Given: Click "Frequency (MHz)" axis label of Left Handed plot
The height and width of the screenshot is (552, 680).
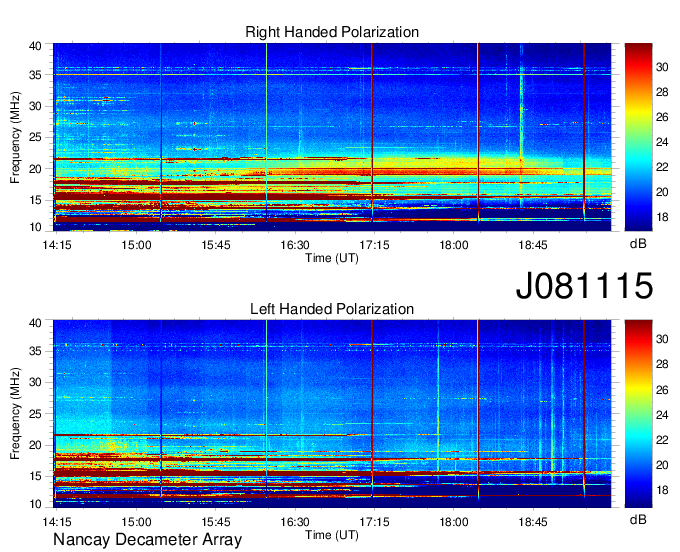Looking at the screenshot, I should click(x=15, y=414).
